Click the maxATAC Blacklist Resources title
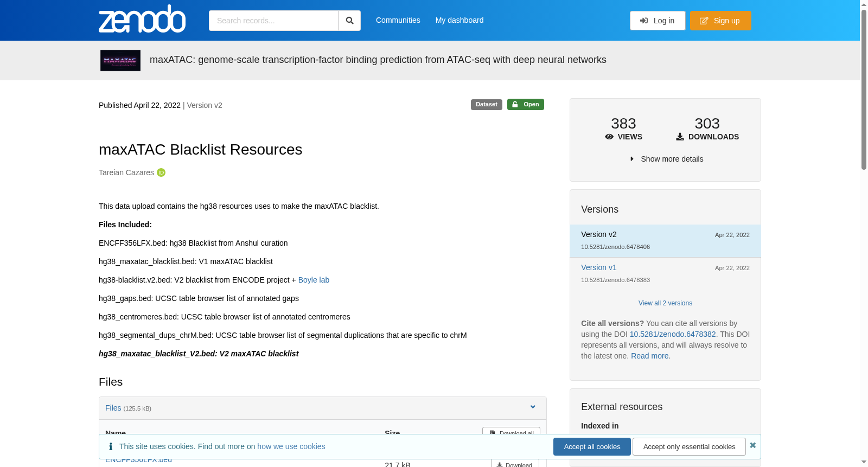The height and width of the screenshot is (467, 868). (201, 150)
